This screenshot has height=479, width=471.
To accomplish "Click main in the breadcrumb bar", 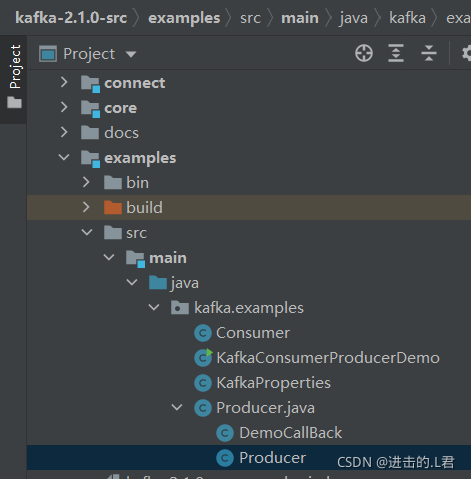I will click(300, 18).
